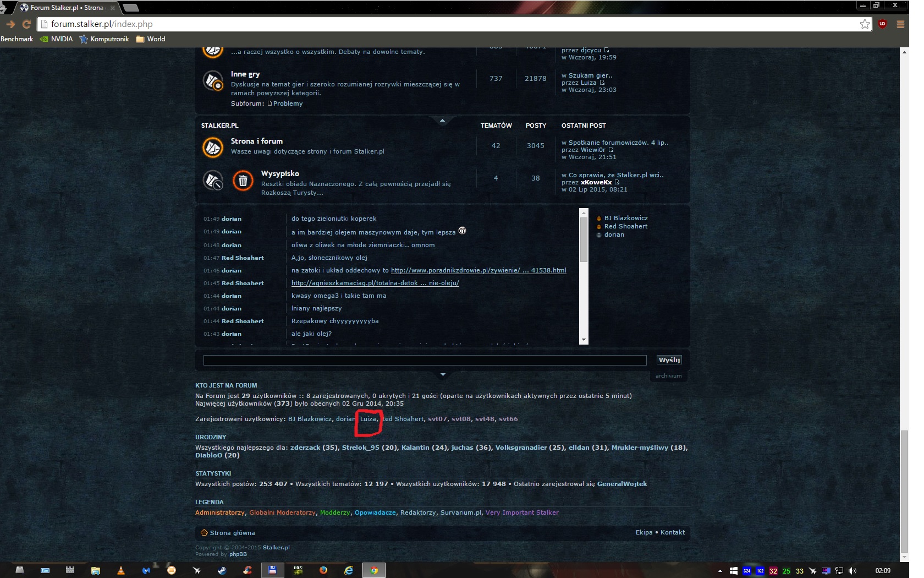This screenshot has height=578, width=924.
Task: Open the Spotkanie forumowiczów latest post
Action: tap(619, 143)
